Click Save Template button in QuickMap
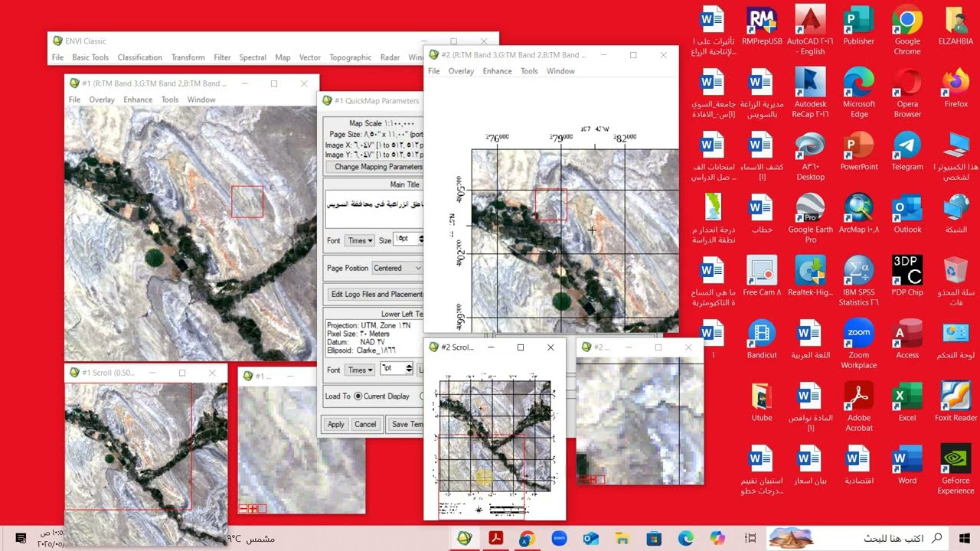 [x=406, y=424]
